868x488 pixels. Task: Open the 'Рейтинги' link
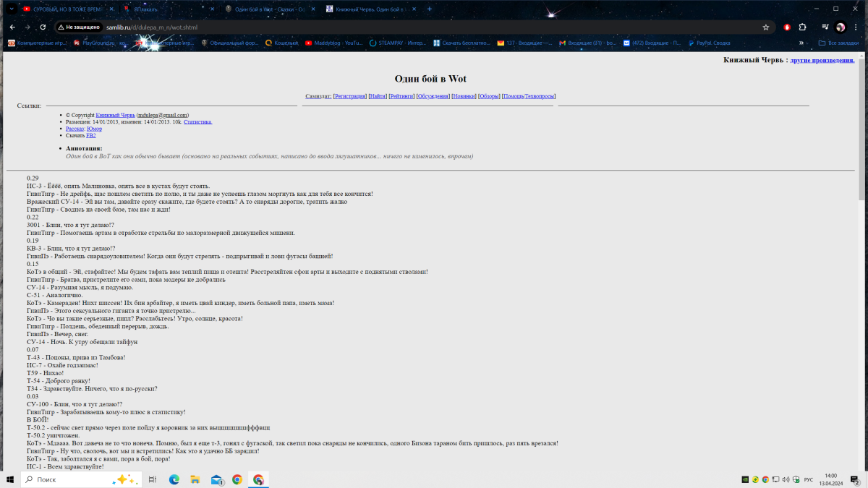pyautogui.click(x=401, y=96)
